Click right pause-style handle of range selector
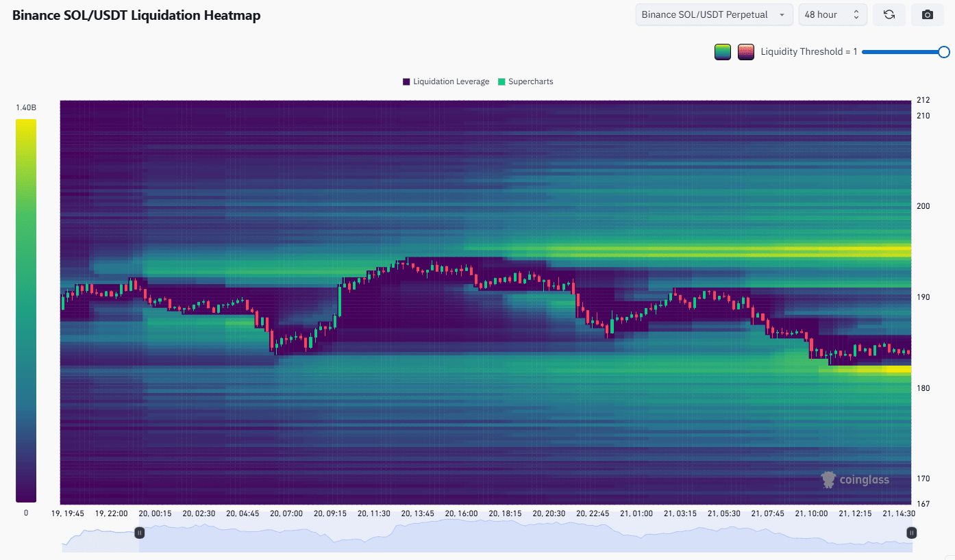The width and height of the screenshot is (955, 560). tap(911, 532)
